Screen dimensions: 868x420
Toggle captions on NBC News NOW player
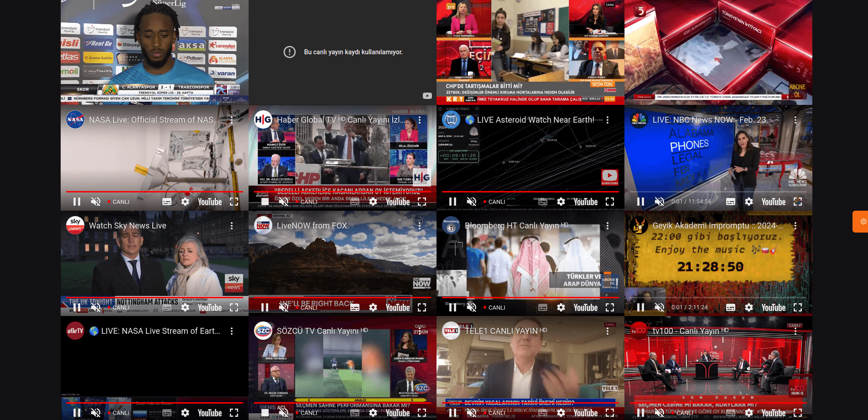pyautogui.click(x=731, y=202)
